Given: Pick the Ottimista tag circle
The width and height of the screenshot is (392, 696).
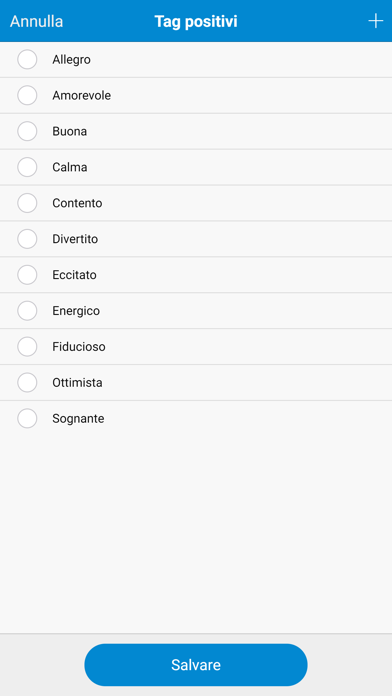Looking at the screenshot, I should [x=27, y=383].
